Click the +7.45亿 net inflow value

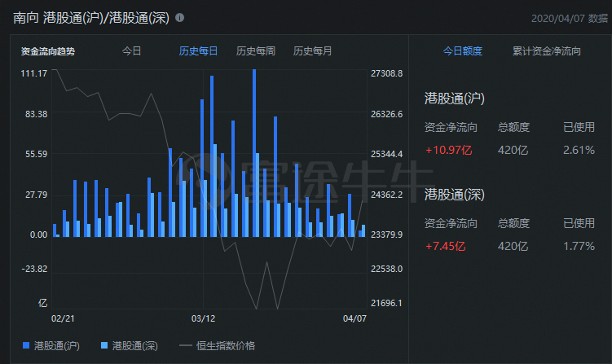click(445, 246)
